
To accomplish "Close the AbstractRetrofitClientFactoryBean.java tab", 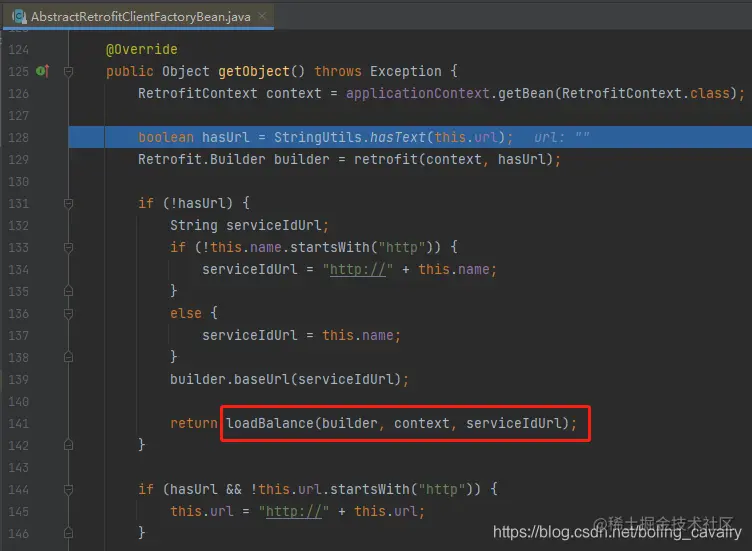I will (262, 16).
